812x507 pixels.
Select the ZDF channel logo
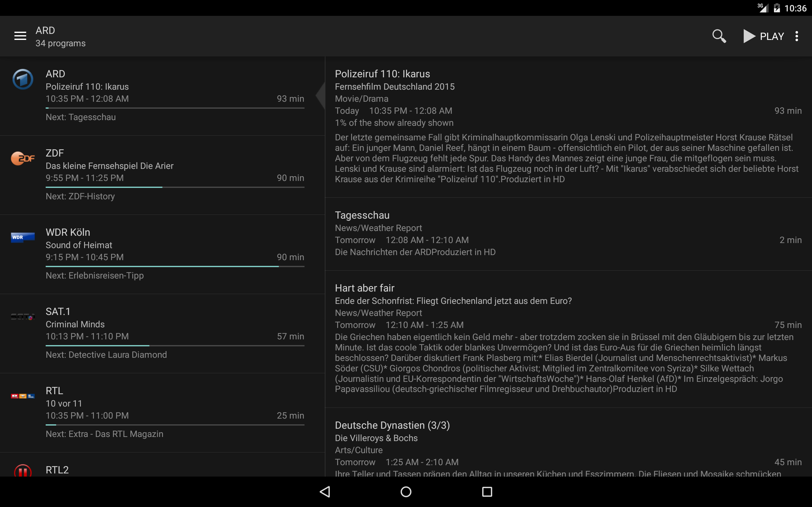[23, 158]
